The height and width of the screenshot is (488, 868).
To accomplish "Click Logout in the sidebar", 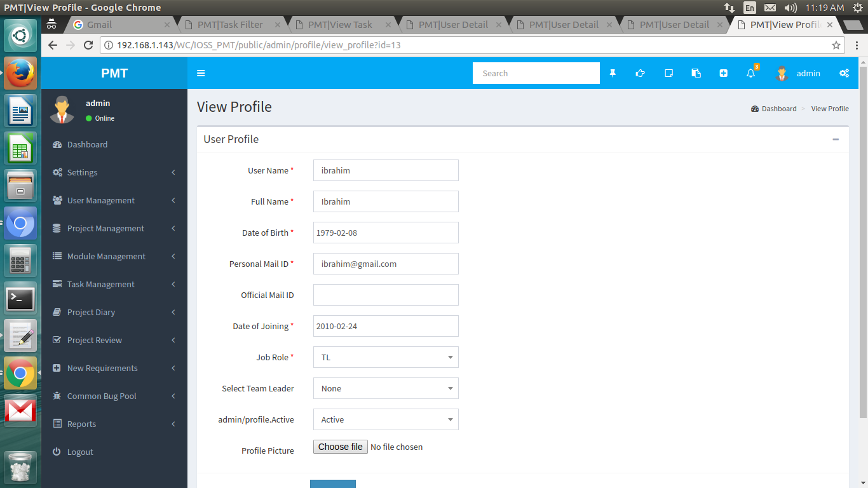I will [x=114, y=452].
